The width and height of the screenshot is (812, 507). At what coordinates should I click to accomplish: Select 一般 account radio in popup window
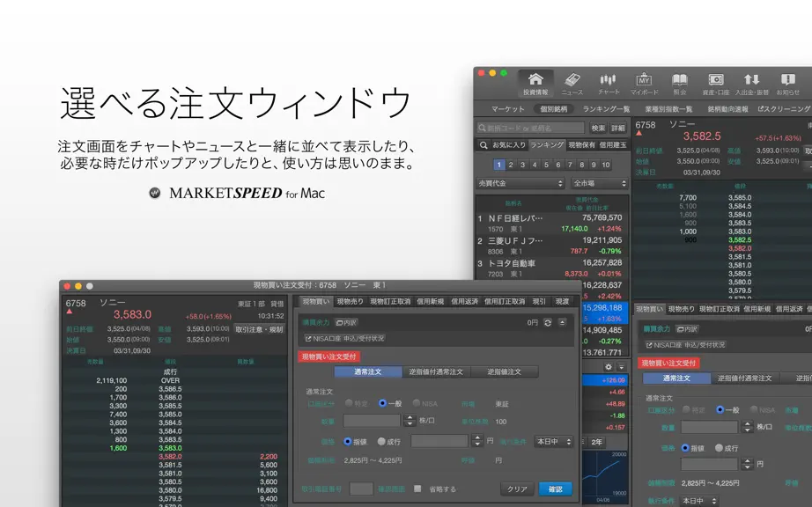[x=383, y=403]
